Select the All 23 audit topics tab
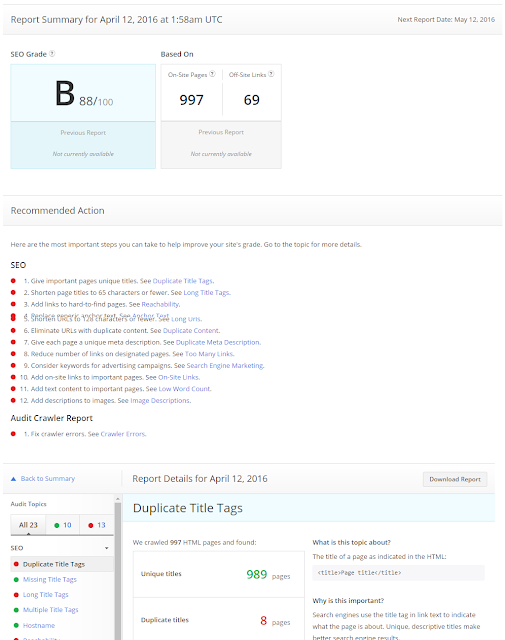 click(28, 525)
